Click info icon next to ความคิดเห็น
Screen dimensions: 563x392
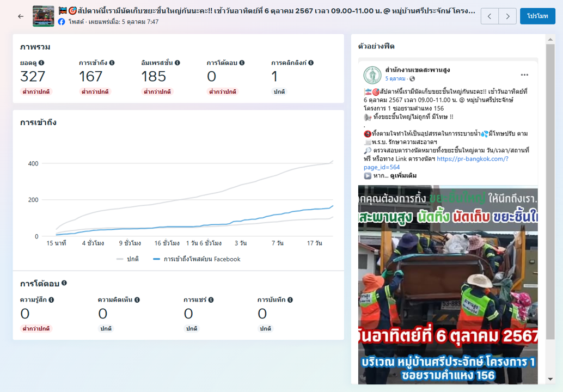[x=137, y=300]
